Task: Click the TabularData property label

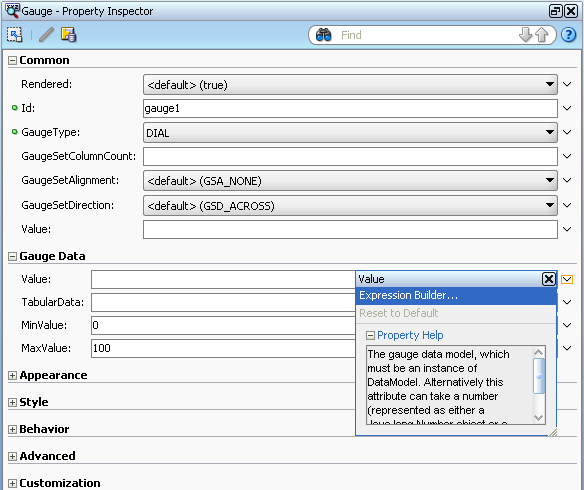Action: tap(53, 302)
